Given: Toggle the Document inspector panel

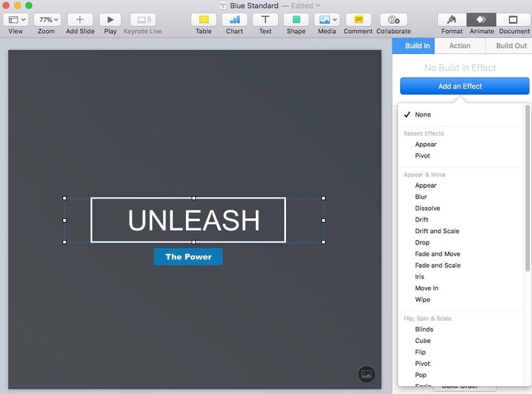Looking at the screenshot, I should [514, 20].
